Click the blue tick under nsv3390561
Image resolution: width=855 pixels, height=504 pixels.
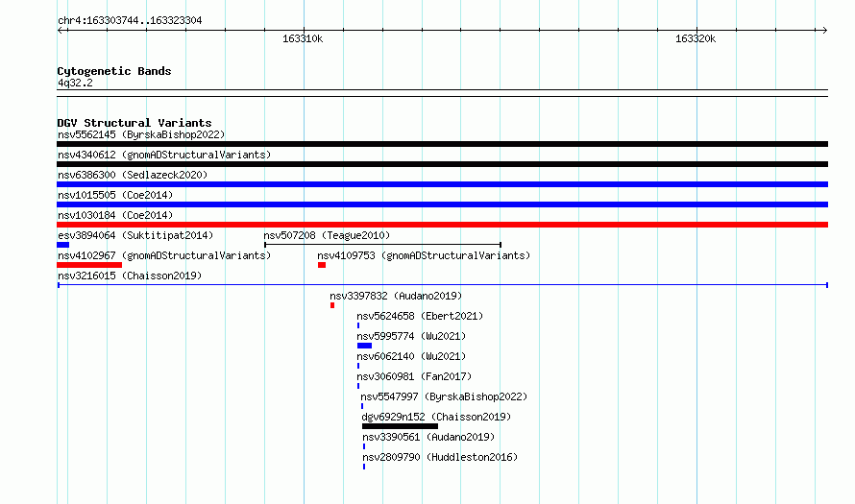coord(364,446)
